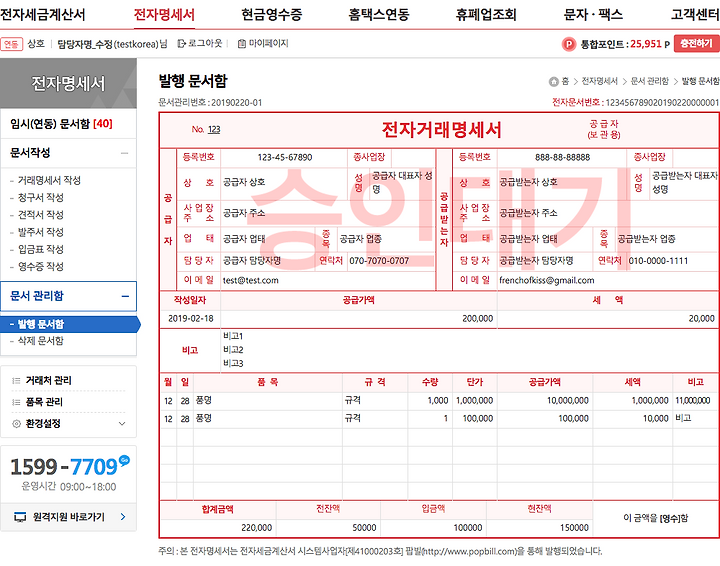720x566 pixels.
Task: Open 영수증 작성
Action: coord(40,266)
